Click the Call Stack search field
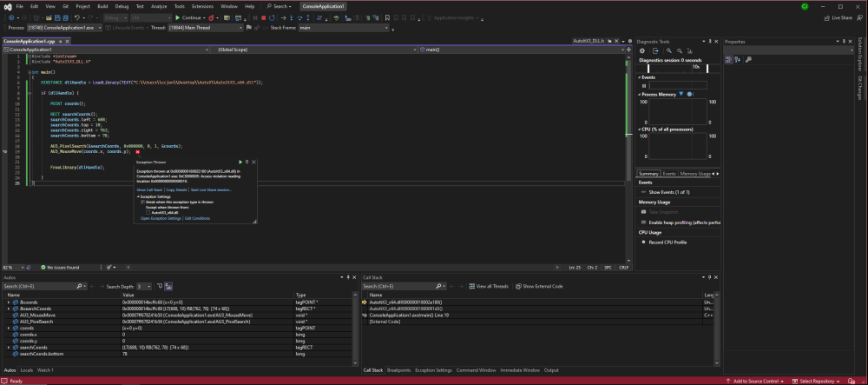Image resolution: width=868 pixels, height=385 pixels. point(399,287)
